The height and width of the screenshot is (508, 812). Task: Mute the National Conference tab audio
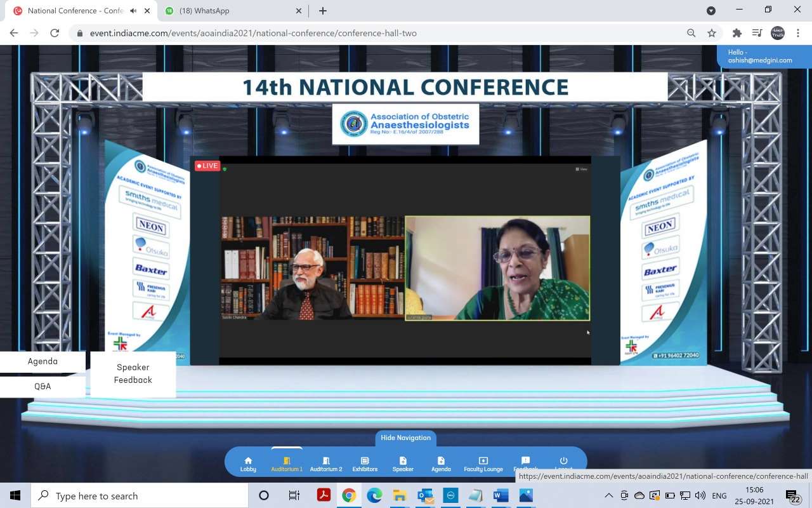[x=133, y=11]
